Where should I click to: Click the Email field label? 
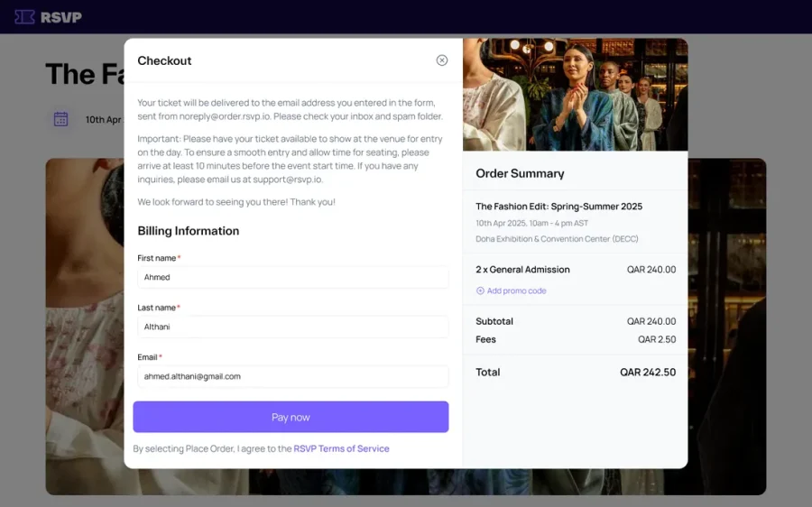pos(147,357)
